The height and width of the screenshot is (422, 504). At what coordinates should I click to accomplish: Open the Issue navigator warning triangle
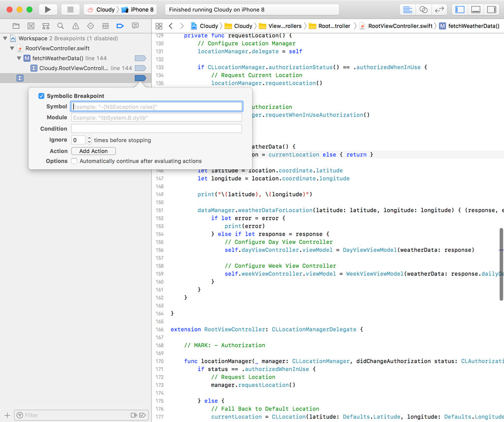75,26
